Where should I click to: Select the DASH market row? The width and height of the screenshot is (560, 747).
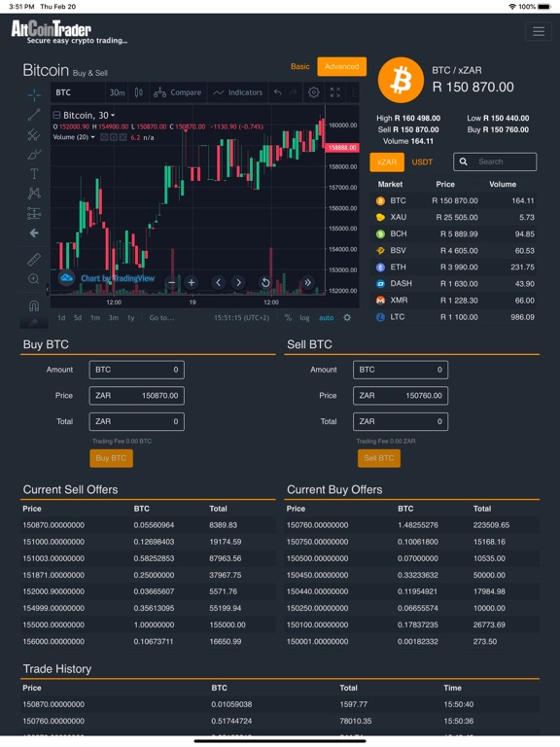click(x=453, y=284)
